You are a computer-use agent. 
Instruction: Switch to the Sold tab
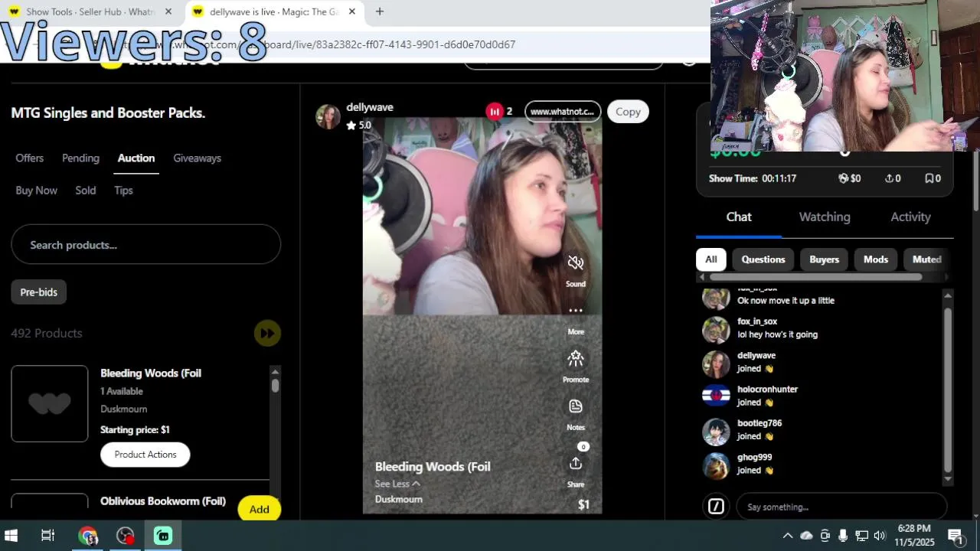[86, 191]
